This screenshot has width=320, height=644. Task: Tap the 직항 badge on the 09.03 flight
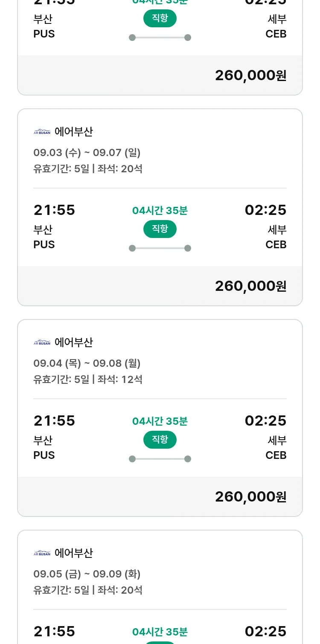coord(160,229)
